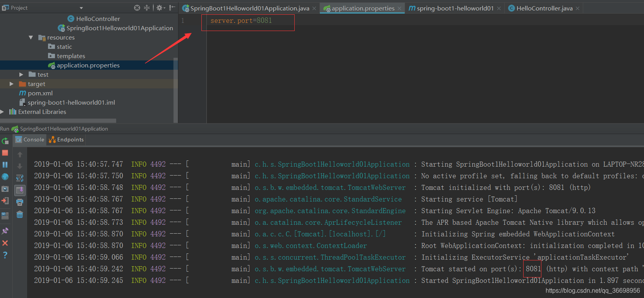Hide the Project tool window
The image size is (644, 298).
point(172,8)
